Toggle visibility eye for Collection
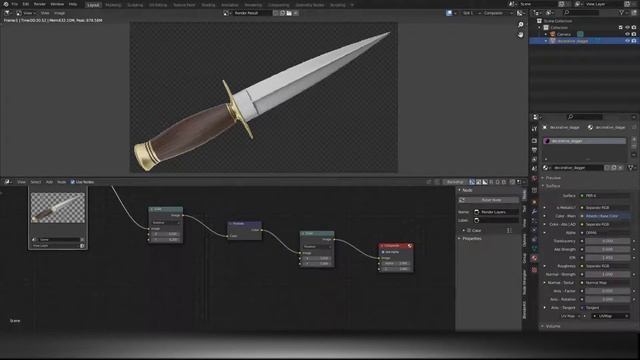Screen dimensions: 640x360 pos(627,28)
